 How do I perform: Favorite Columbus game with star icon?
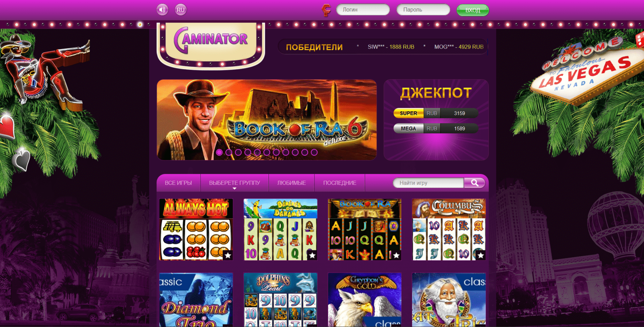481,255
